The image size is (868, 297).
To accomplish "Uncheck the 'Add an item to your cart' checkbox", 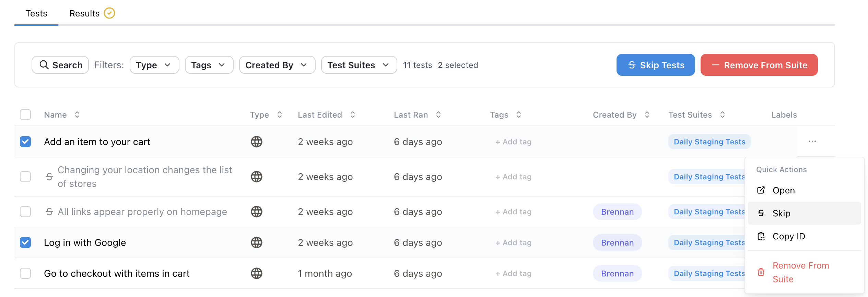I will (x=25, y=142).
